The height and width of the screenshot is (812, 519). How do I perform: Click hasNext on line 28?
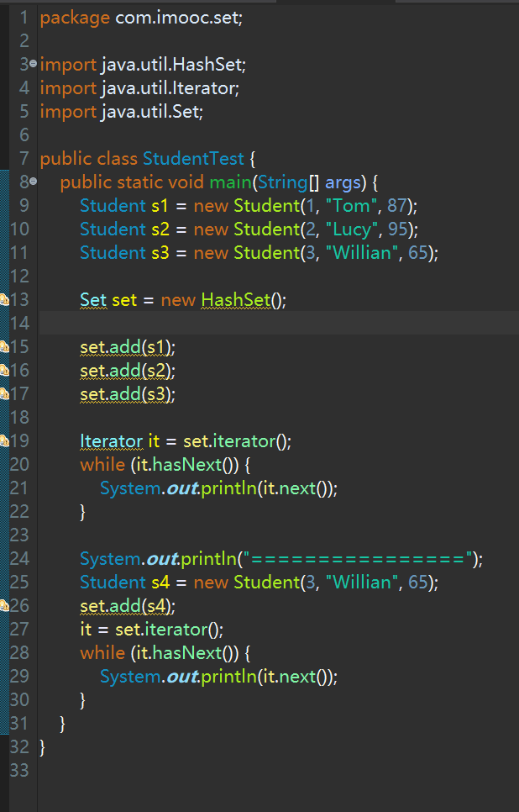[187, 653]
